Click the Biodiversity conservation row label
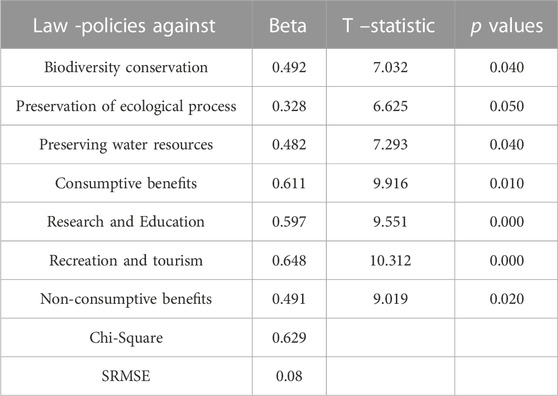The height and width of the screenshot is (396, 558). point(126,67)
